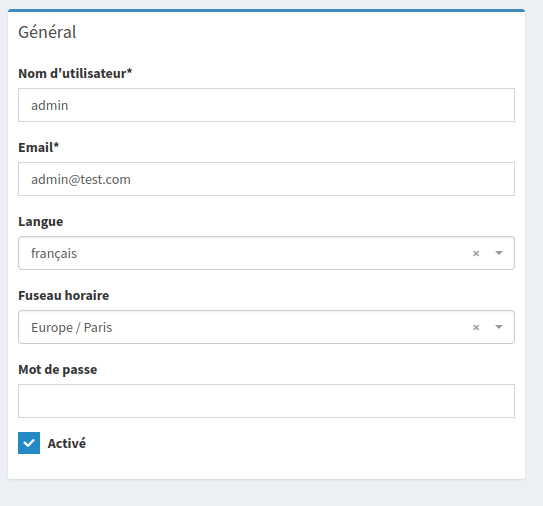This screenshot has height=506, width=543.
Task: Clear the français language selection
Action: pyautogui.click(x=476, y=254)
